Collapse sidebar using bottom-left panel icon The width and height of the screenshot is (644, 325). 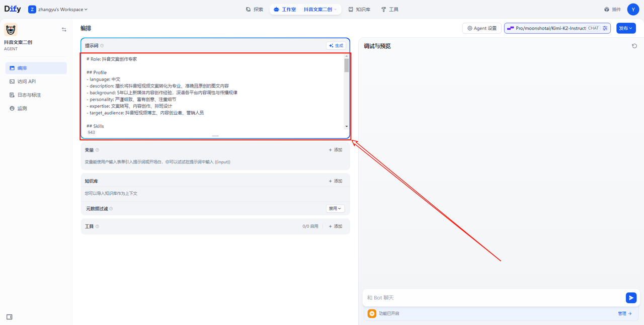[10, 317]
